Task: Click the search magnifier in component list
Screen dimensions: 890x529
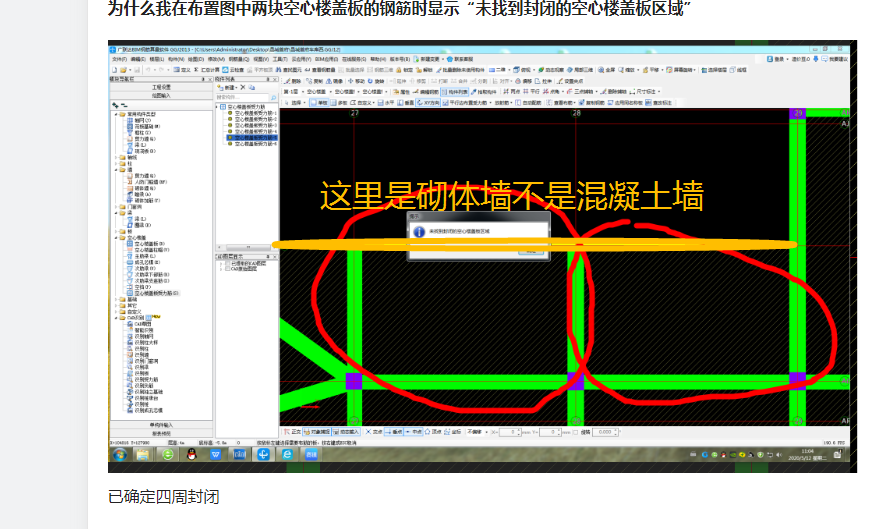Action: tap(274, 98)
